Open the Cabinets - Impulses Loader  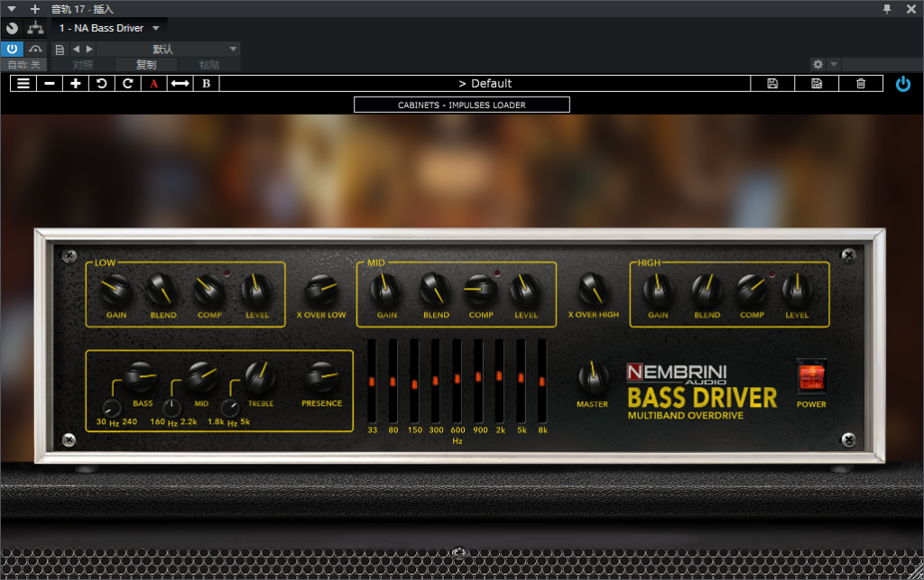[x=462, y=105]
